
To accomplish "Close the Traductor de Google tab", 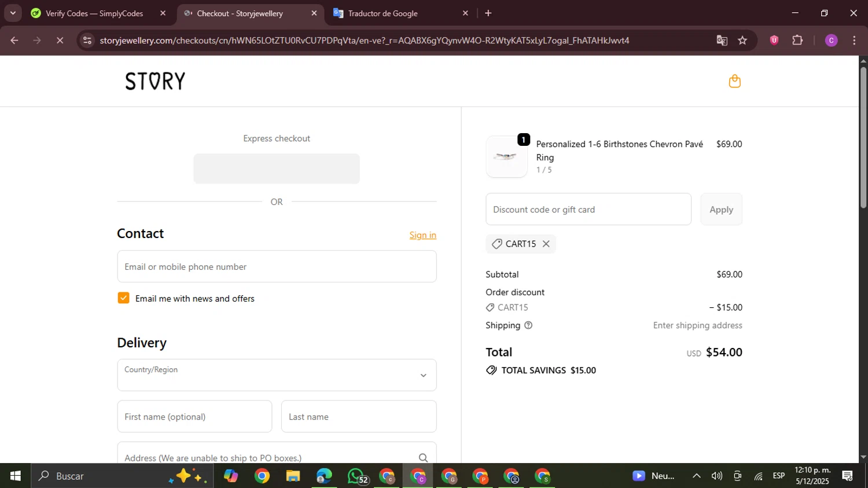I will 465,13.
